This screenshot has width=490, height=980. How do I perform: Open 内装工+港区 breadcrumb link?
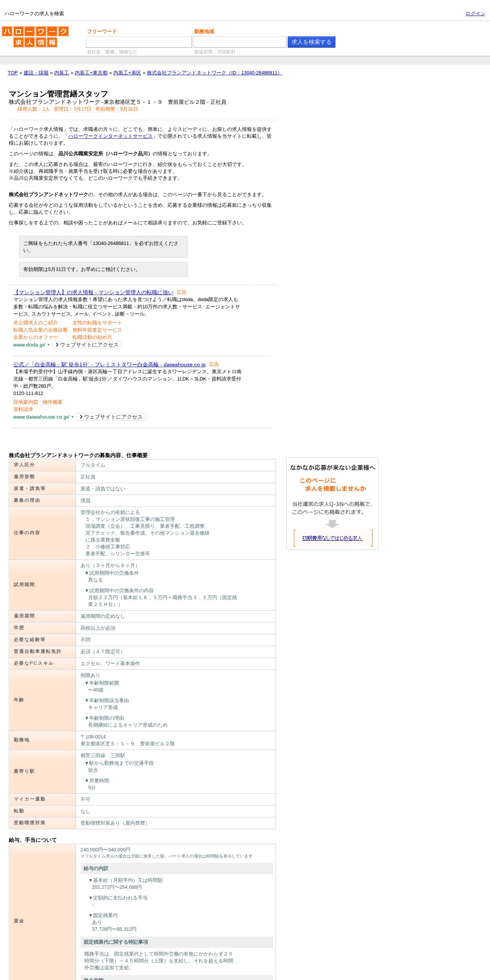127,73
